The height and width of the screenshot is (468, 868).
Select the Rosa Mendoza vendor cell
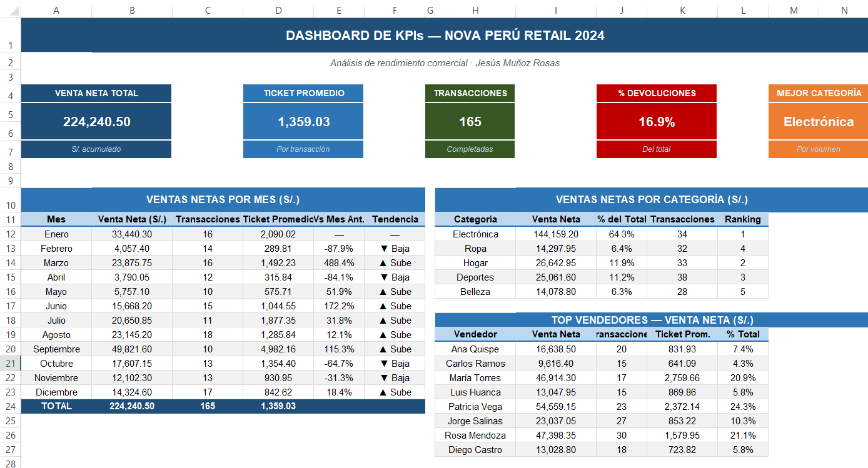(x=475, y=436)
